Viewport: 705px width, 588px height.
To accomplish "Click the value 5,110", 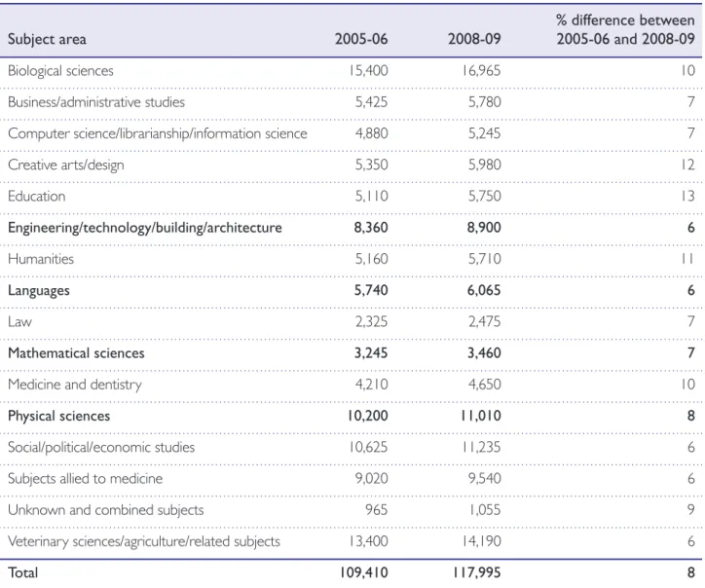I will pyautogui.click(x=371, y=196).
